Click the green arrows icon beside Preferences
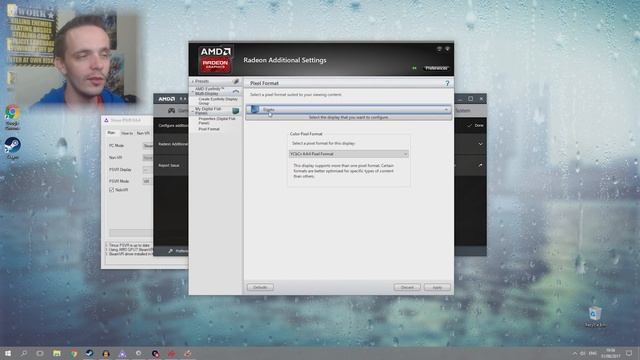Viewport: 640px width, 360px height. [414, 68]
